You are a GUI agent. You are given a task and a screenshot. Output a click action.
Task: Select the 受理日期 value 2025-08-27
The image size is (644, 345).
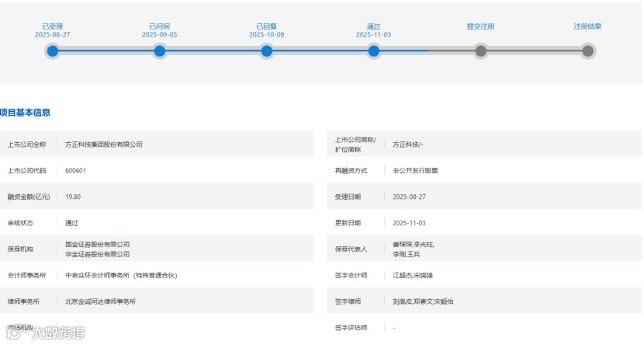pyautogui.click(x=409, y=197)
